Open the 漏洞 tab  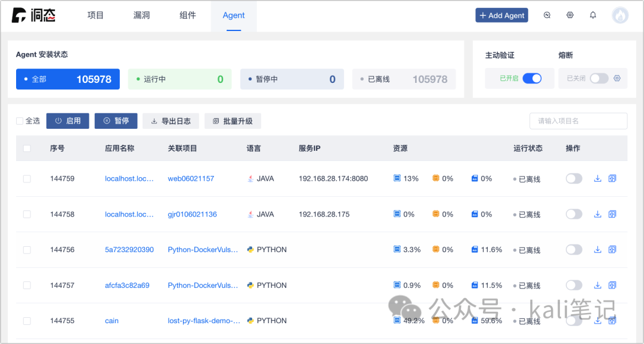click(x=141, y=15)
